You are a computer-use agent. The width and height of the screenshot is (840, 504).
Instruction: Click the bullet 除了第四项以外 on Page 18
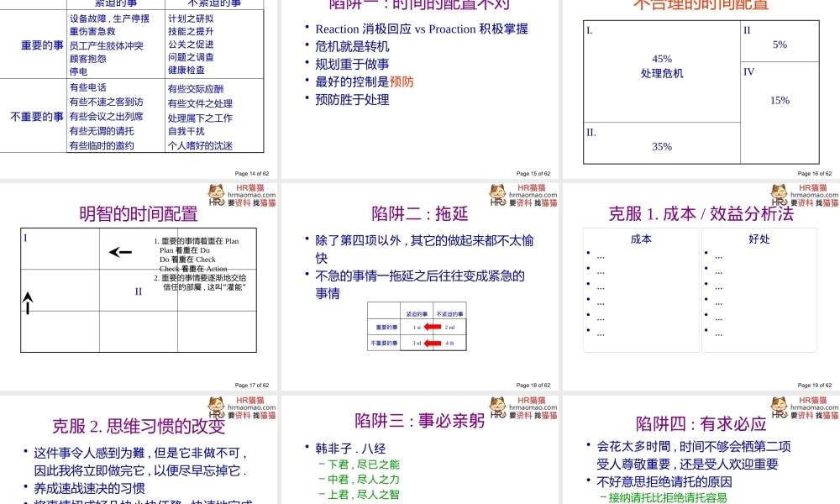424,249
